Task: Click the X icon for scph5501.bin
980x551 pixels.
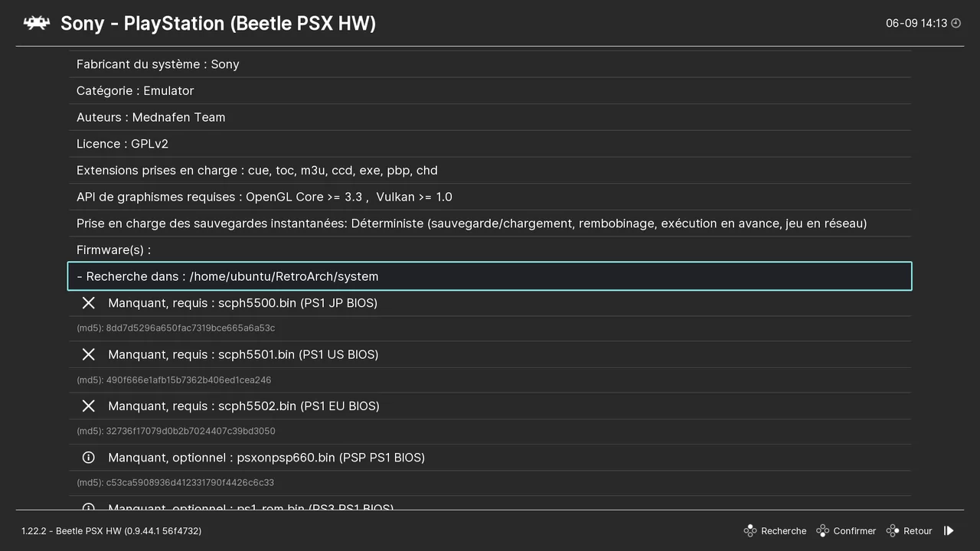Action: tap(89, 354)
